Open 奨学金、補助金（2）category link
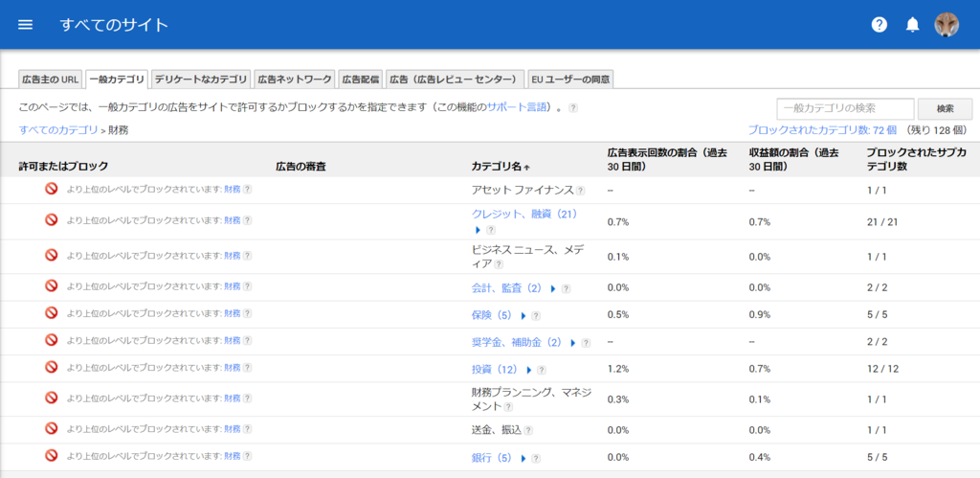Image resolution: width=980 pixels, height=478 pixels. (518, 343)
